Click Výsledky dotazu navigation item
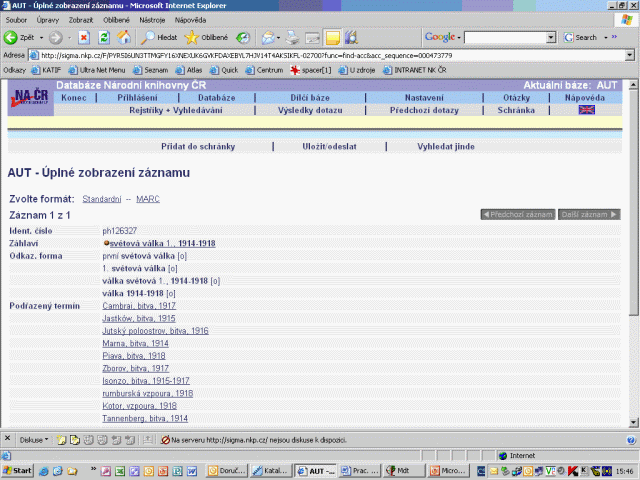This screenshot has width=640, height=480. click(x=310, y=110)
